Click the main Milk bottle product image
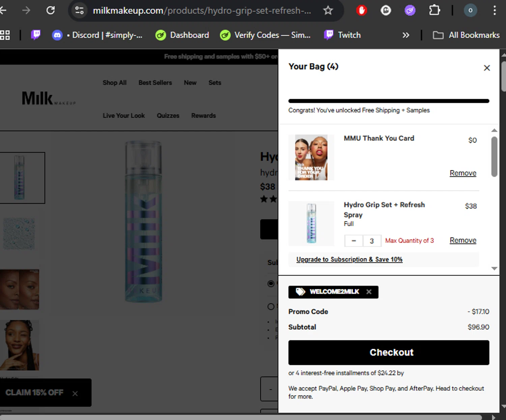 click(143, 222)
